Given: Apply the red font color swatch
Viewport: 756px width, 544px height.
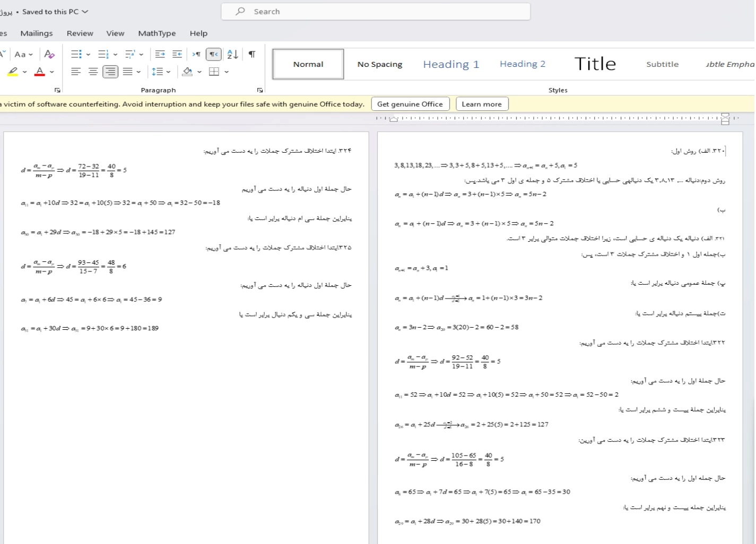Looking at the screenshot, I should tap(40, 72).
